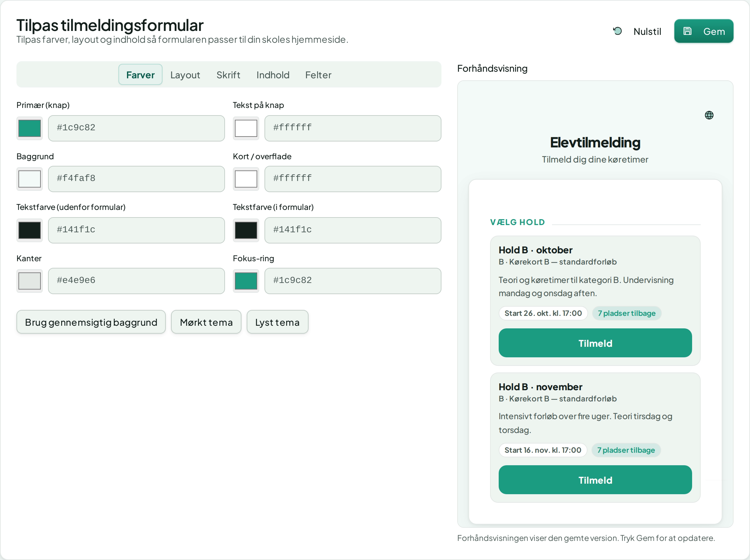Apply the Lyst tema preset
The height and width of the screenshot is (560, 750).
[277, 322]
